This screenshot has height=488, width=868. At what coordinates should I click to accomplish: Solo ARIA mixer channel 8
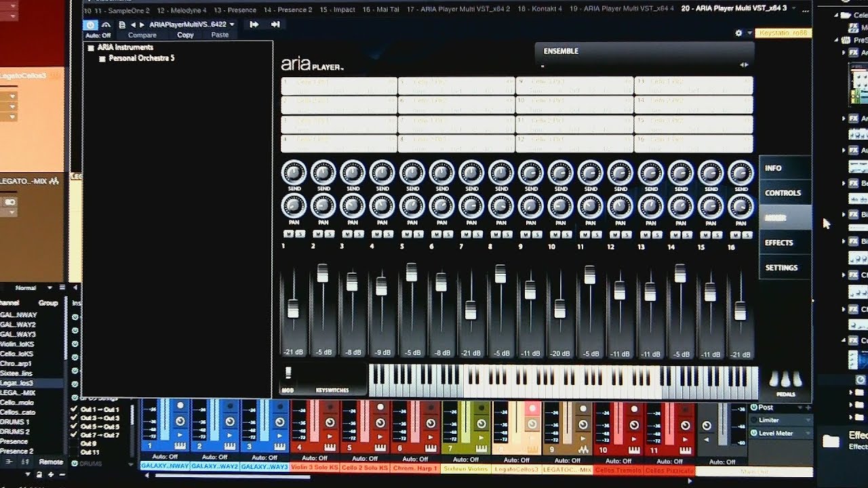508,235
